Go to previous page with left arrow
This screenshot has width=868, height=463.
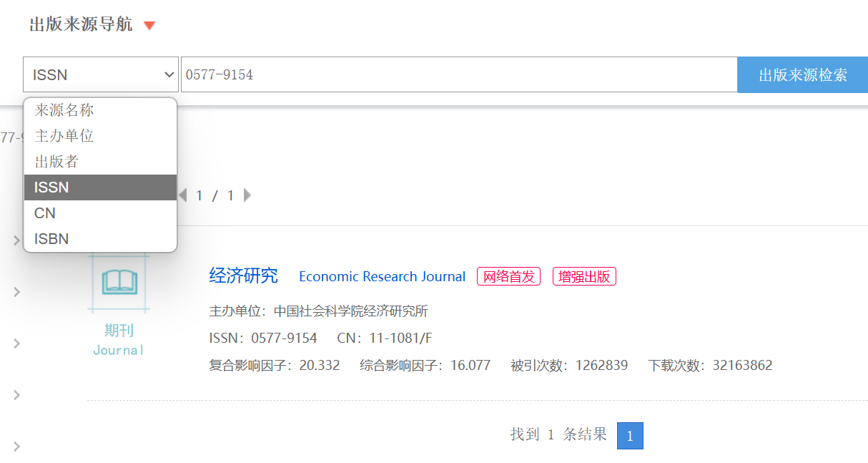coord(183,195)
